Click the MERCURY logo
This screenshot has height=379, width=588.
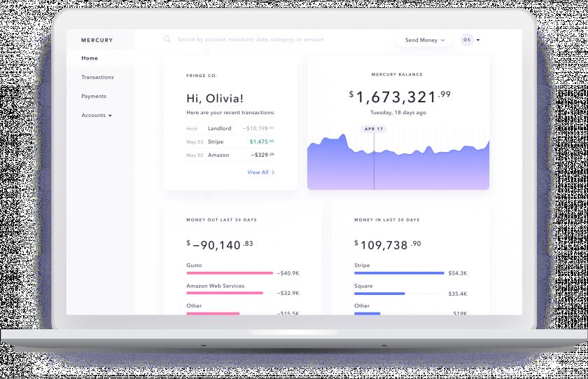coord(97,40)
